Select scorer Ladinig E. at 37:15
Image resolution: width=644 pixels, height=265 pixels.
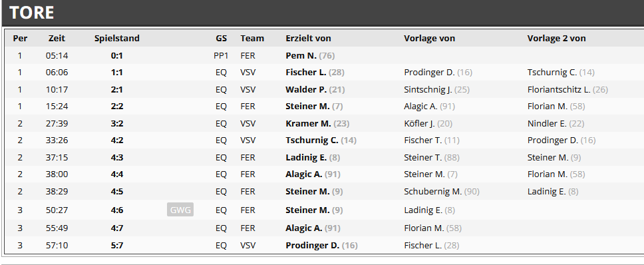coord(313,157)
